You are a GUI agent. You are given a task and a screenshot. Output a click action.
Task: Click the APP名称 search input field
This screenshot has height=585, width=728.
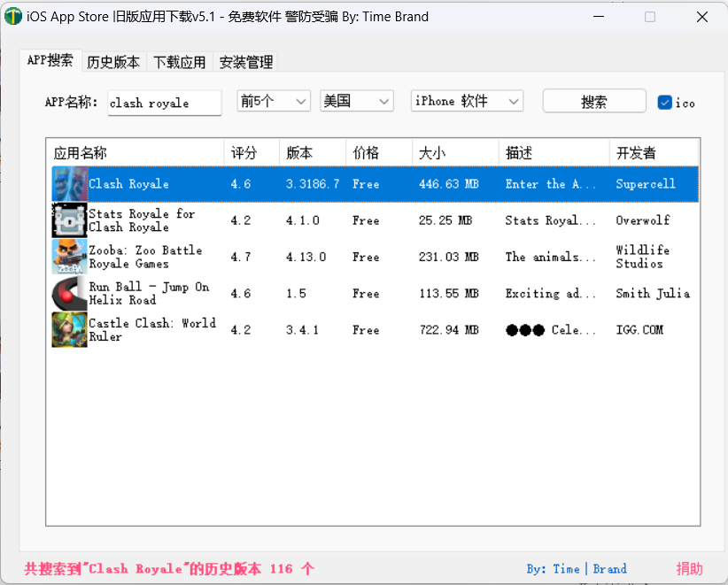pos(164,103)
